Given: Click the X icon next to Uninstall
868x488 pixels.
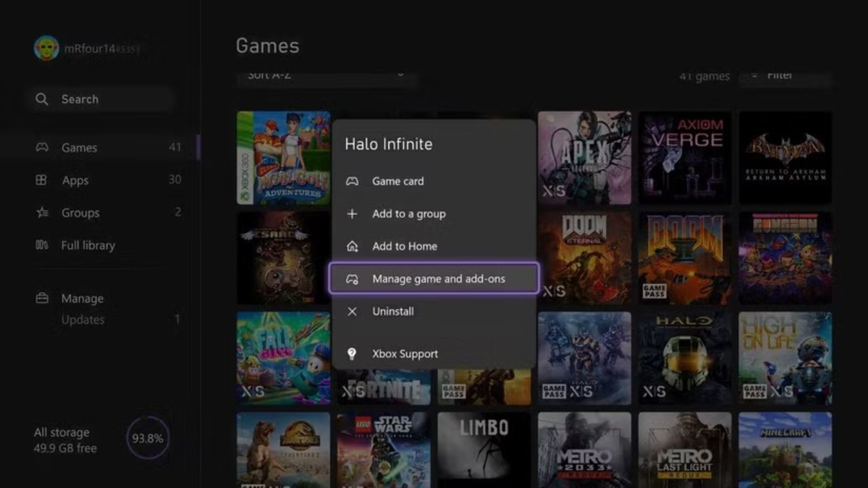Looking at the screenshot, I should click(352, 311).
